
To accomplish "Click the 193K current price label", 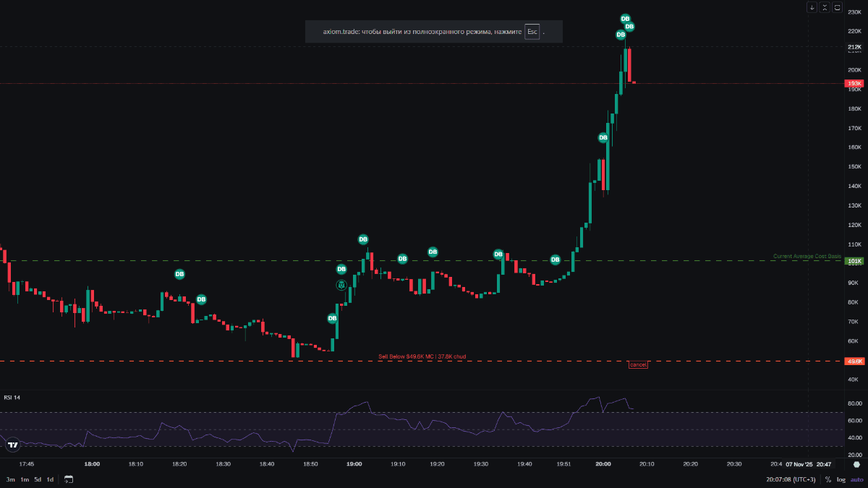I will 854,84.
